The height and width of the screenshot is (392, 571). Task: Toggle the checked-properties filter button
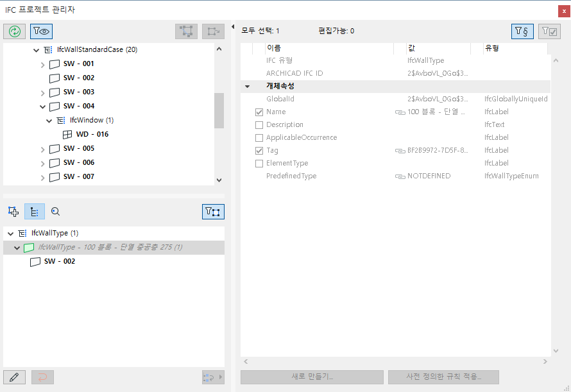coord(550,31)
